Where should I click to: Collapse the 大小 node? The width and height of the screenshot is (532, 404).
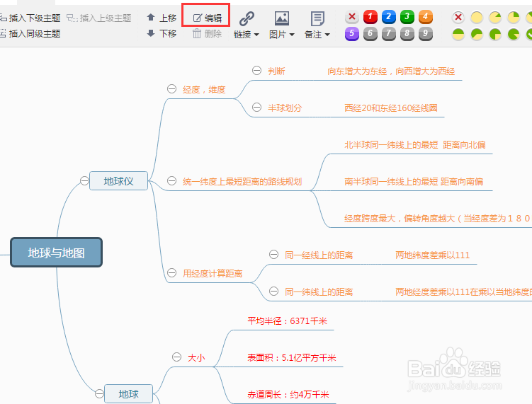(x=177, y=357)
